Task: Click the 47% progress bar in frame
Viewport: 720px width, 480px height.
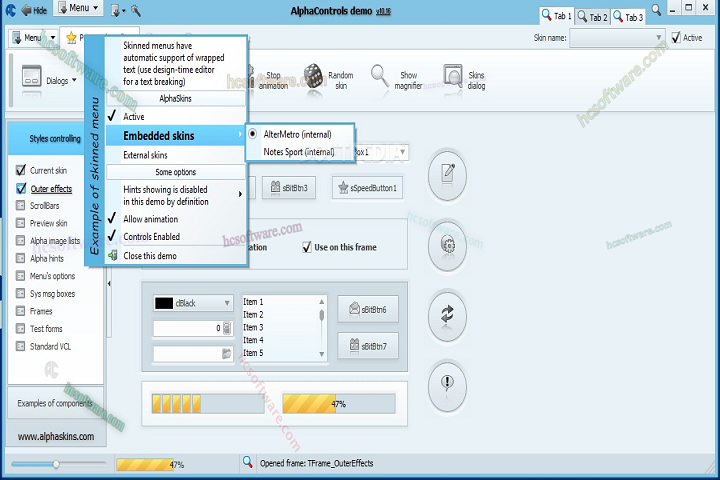Action: click(x=338, y=404)
